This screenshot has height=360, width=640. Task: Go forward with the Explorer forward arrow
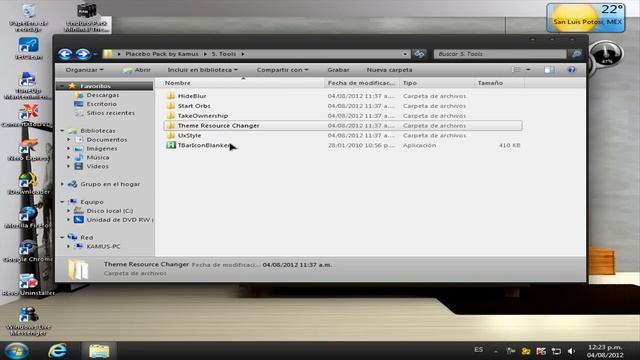(83, 54)
